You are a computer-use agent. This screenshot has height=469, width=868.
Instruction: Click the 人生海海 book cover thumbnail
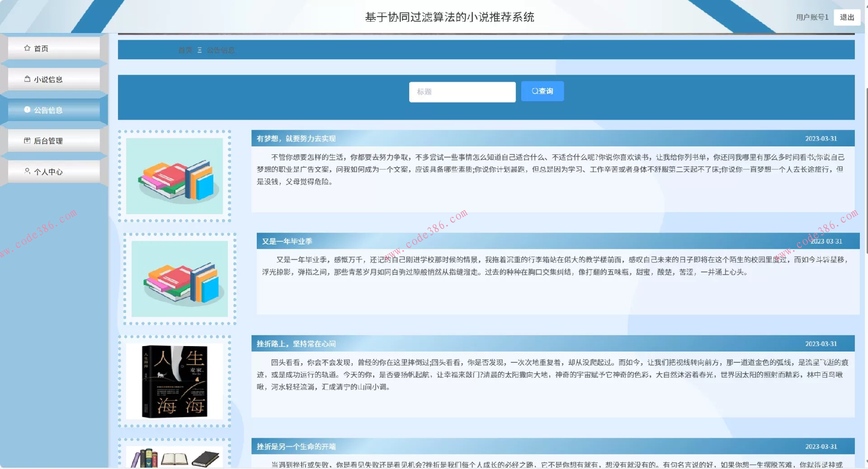[x=175, y=382]
